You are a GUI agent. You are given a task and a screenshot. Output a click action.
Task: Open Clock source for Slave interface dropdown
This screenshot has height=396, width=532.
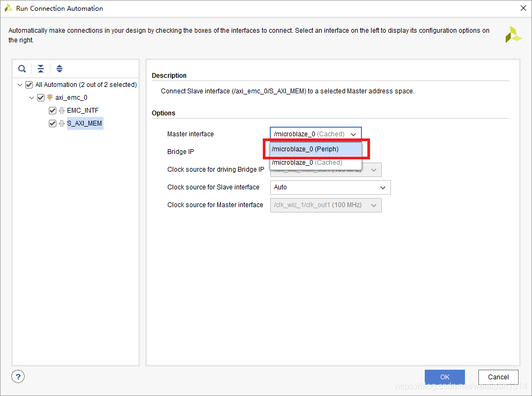point(330,187)
